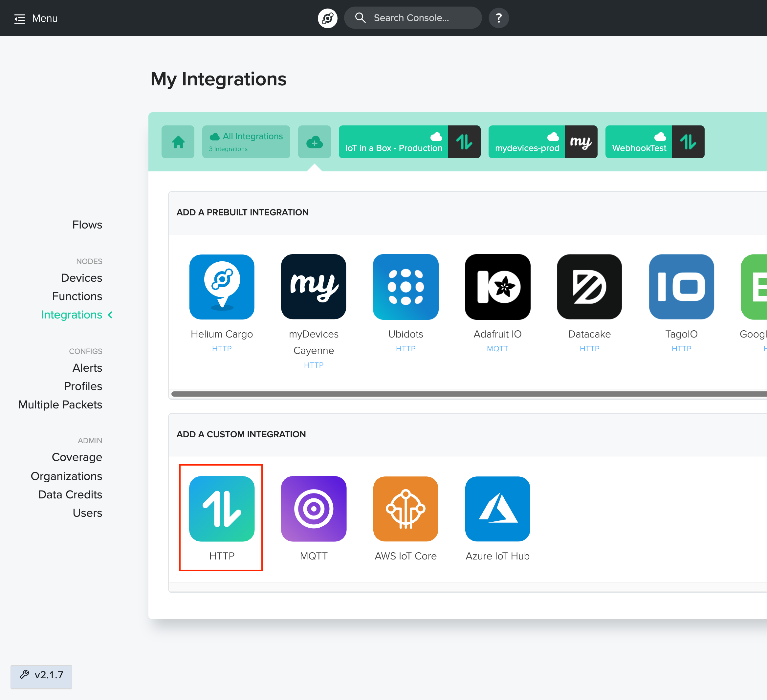This screenshot has width=767, height=700.
Task: Open the mydevices-prod integration tab
Action: pyautogui.click(x=543, y=142)
